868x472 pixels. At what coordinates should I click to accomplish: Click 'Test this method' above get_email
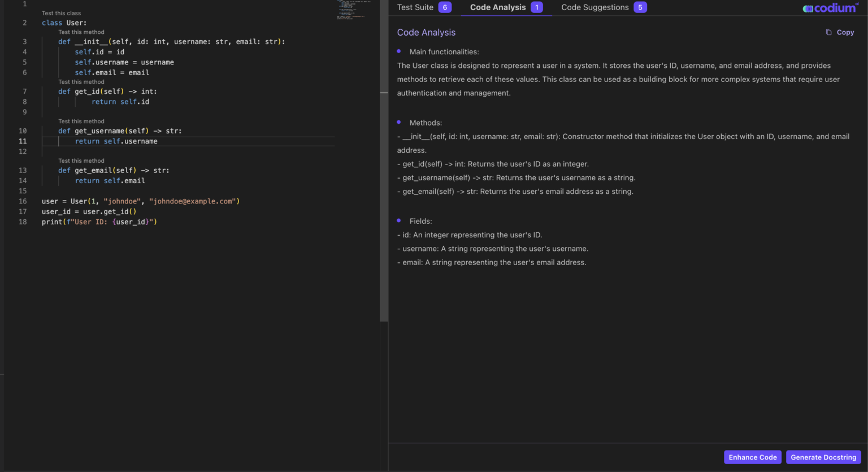[x=81, y=161]
